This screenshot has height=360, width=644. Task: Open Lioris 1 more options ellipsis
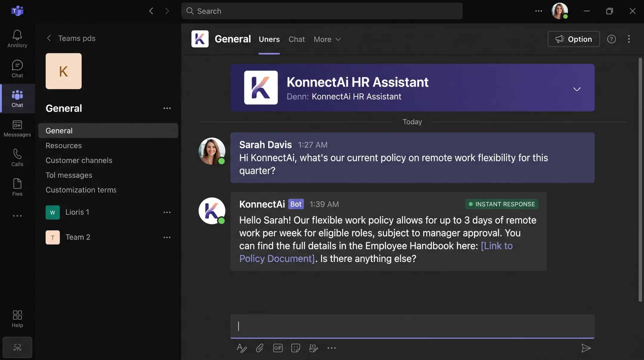click(167, 212)
